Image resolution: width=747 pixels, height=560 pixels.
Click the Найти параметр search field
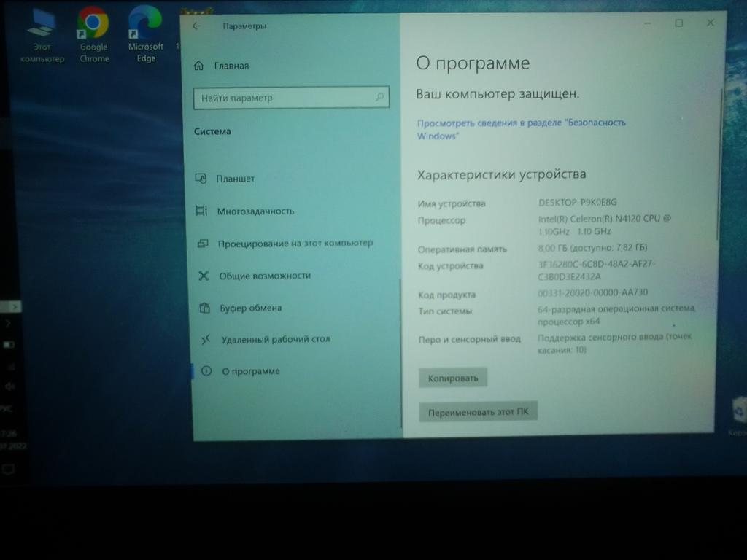coord(285,98)
